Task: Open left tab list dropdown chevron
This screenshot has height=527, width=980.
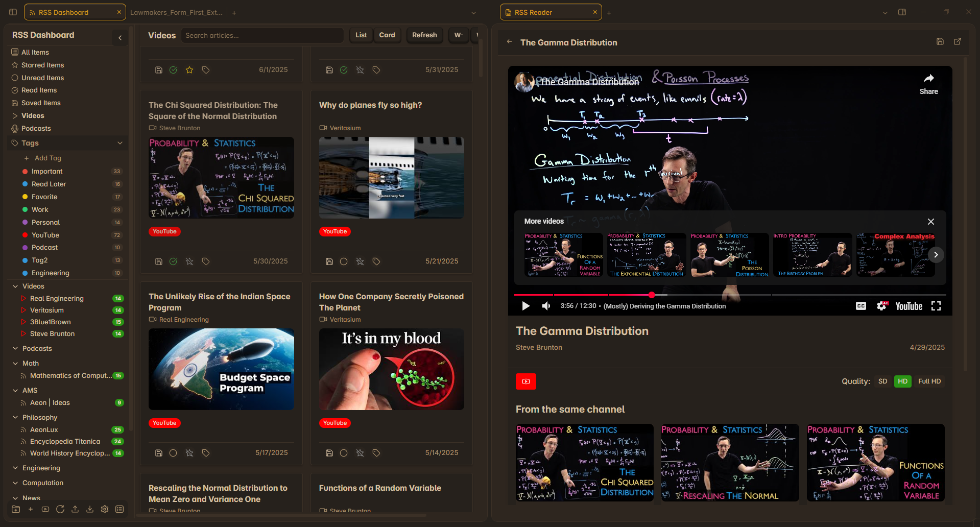Action: [473, 13]
